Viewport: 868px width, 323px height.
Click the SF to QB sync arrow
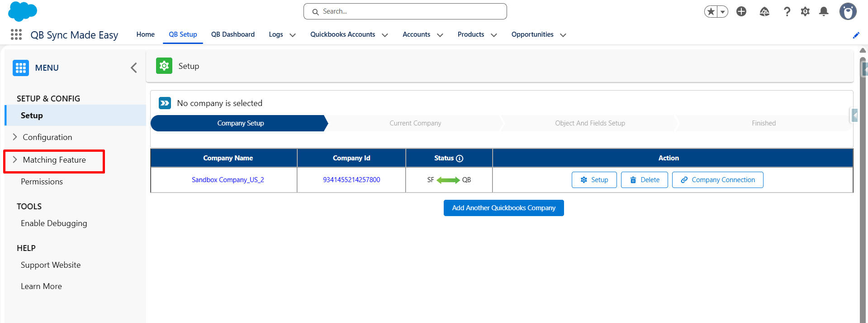tap(448, 180)
